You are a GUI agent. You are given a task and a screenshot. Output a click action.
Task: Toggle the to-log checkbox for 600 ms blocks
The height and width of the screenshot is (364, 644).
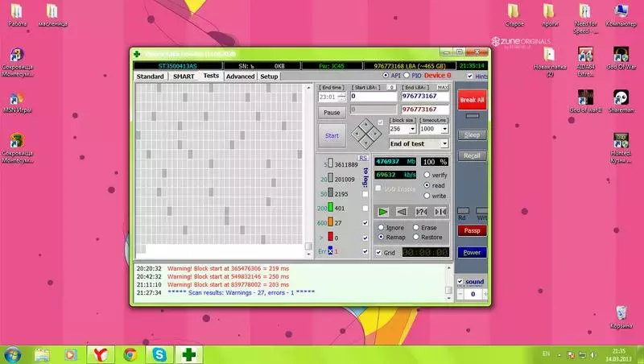coord(365,223)
